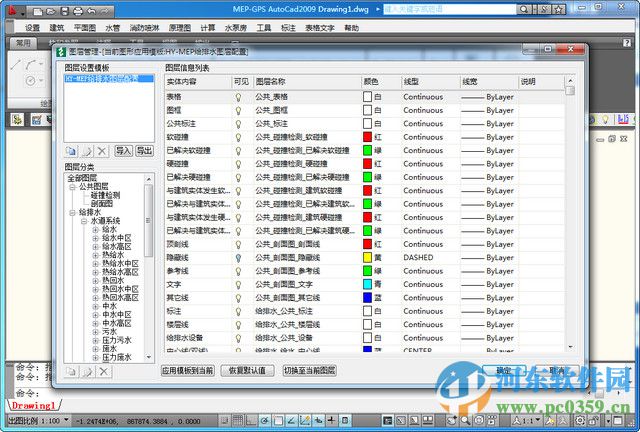Click the ribbon help question-mark icon
The width and height of the screenshot is (640, 432).
[x=627, y=42]
